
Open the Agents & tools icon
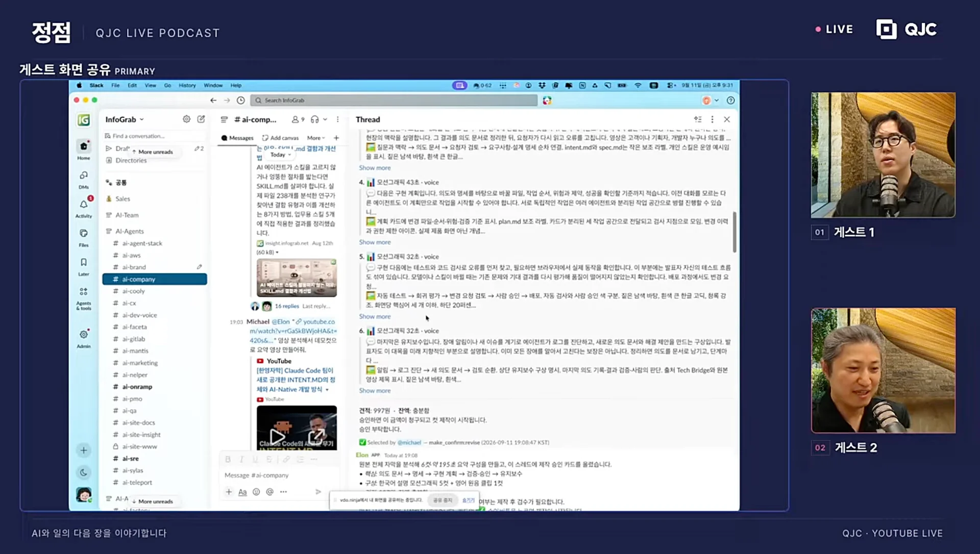coord(84,292)
